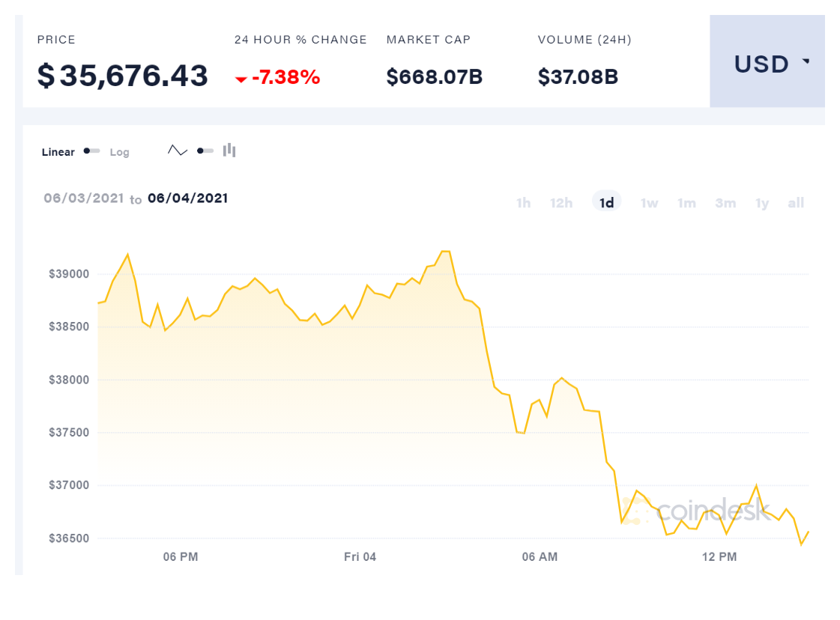840x620 pixels.
Task: Switch chart to 3m range
Action: click(725, 203)
